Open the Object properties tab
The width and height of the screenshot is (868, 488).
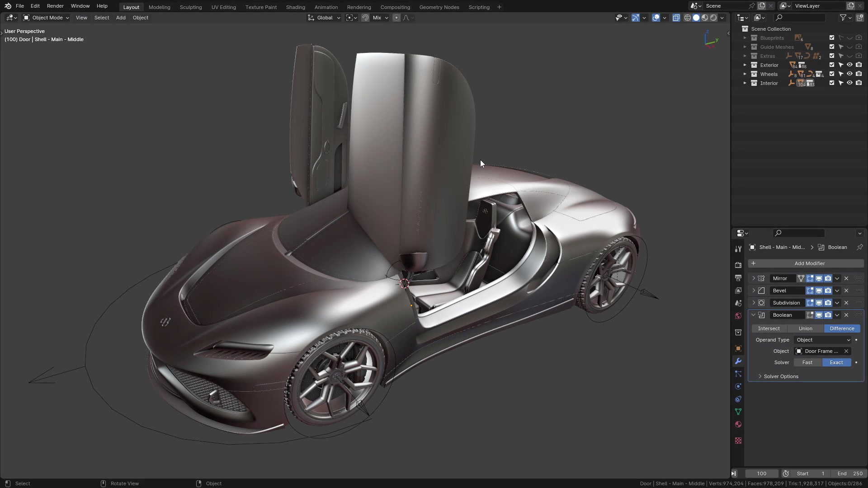click(x=738, y=348)
